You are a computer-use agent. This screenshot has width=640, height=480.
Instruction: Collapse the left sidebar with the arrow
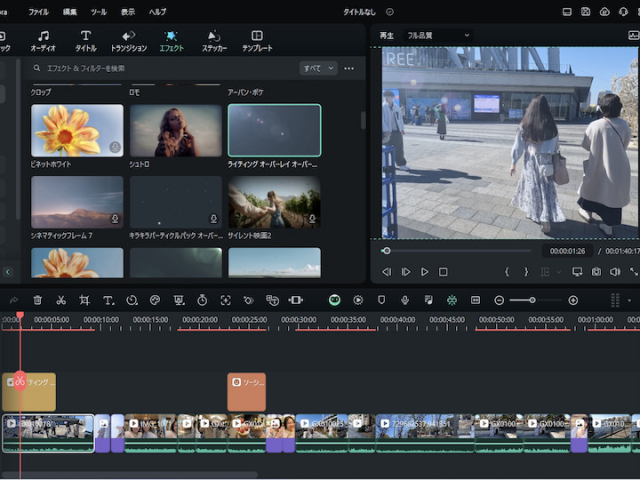(8, 272)
